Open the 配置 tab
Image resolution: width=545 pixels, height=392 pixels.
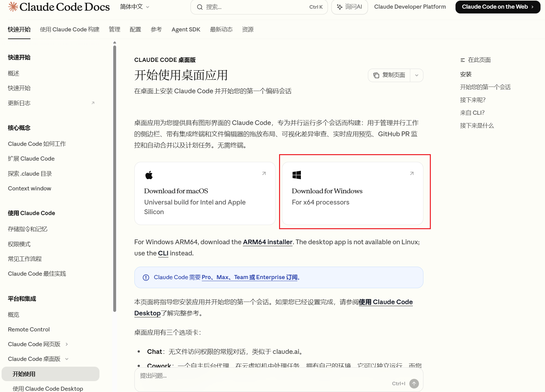(x=135, y=29)
